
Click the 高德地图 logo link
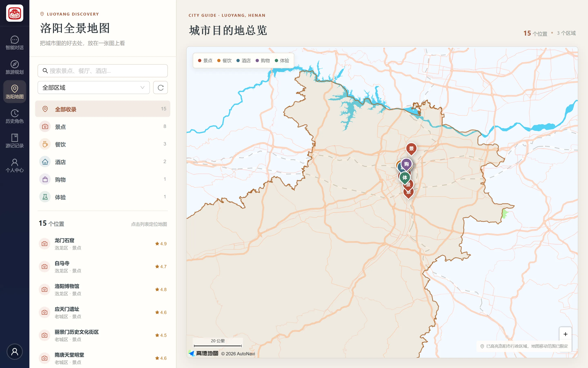[x=204, y=353]
